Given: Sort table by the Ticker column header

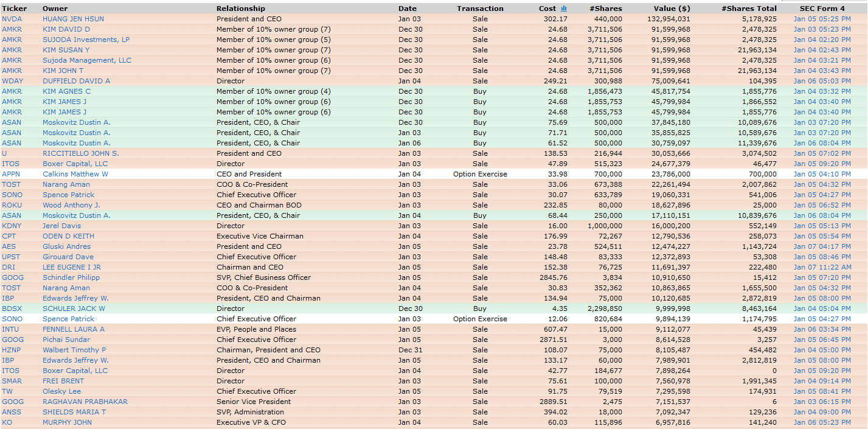Looking at the screenshot, I should [x=14, y=9].
